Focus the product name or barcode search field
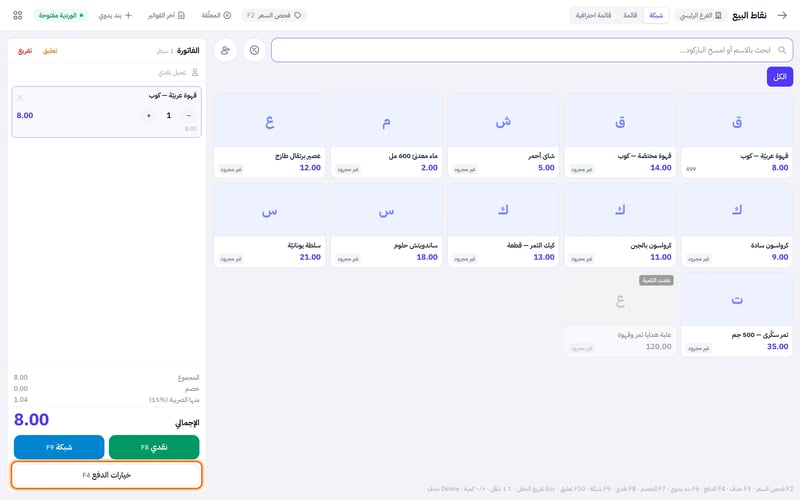800x500 pixels. (x=532, y=50)
